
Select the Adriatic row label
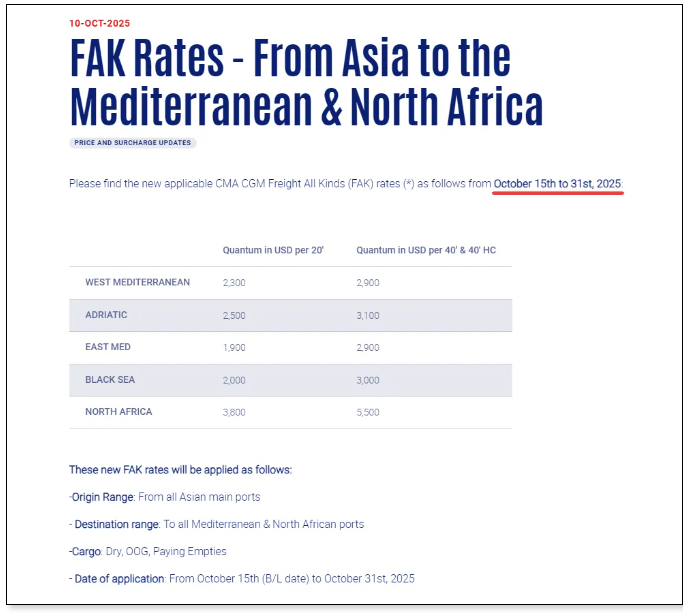click(x=106, y=315)
